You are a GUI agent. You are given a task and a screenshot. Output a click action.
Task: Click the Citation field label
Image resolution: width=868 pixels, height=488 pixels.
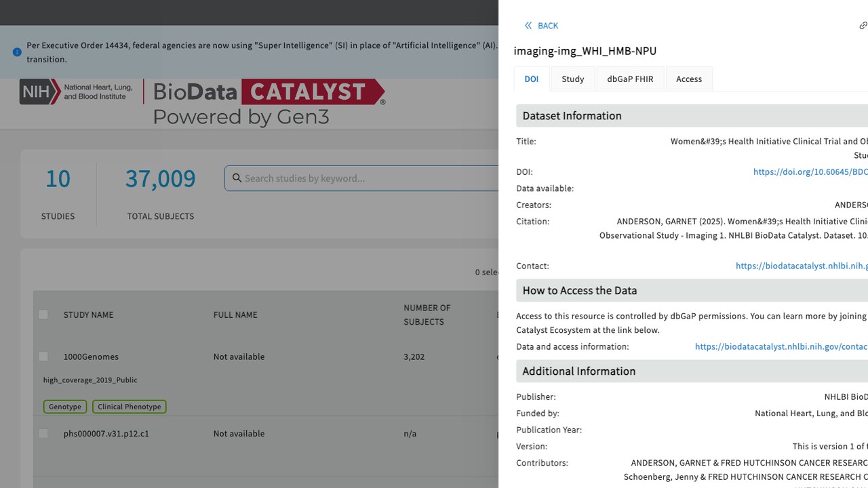[533, 222]
